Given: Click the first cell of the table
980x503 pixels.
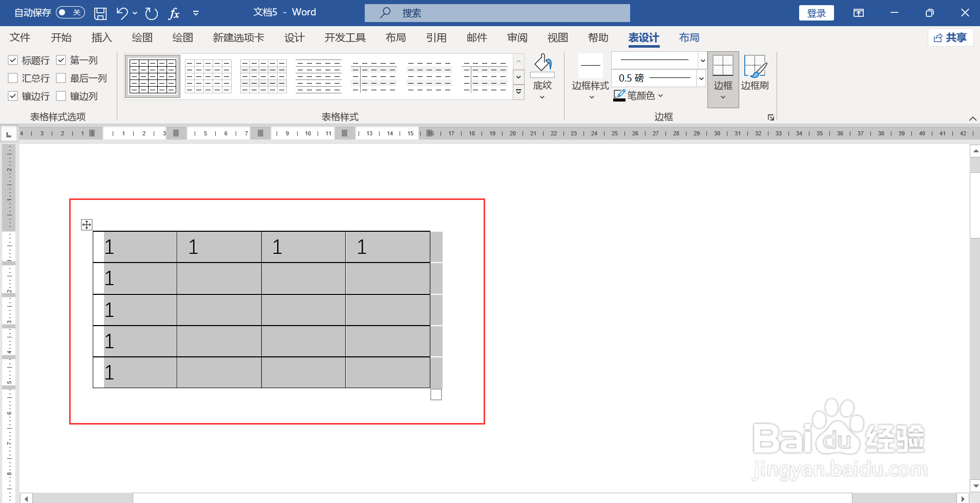Looking at the screenshot, I should [x=135, y=247].
